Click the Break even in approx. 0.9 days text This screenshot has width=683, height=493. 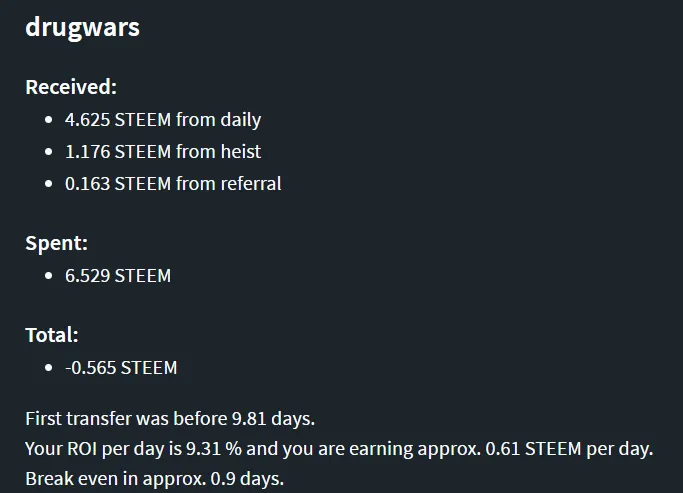pos(155,479)
